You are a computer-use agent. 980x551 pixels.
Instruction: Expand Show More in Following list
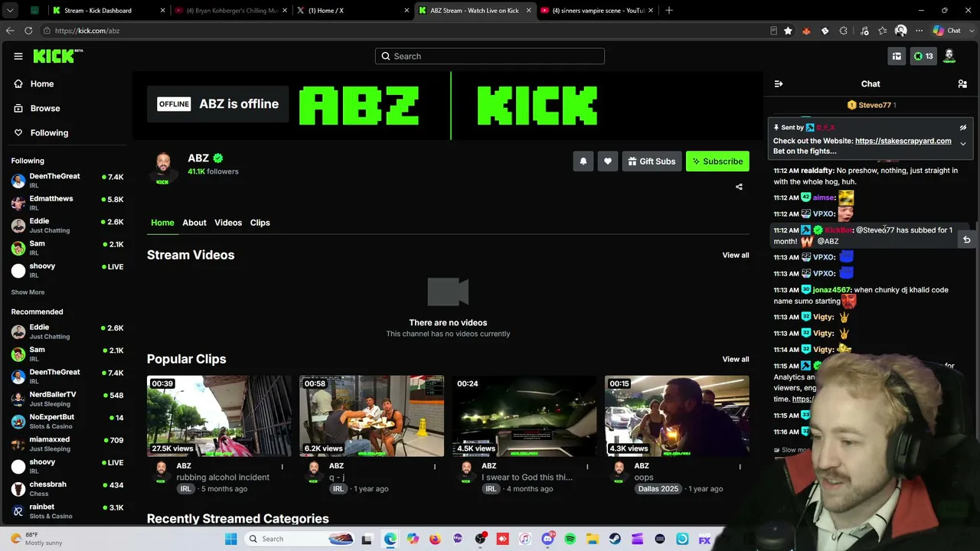click(x=28, y=292)
